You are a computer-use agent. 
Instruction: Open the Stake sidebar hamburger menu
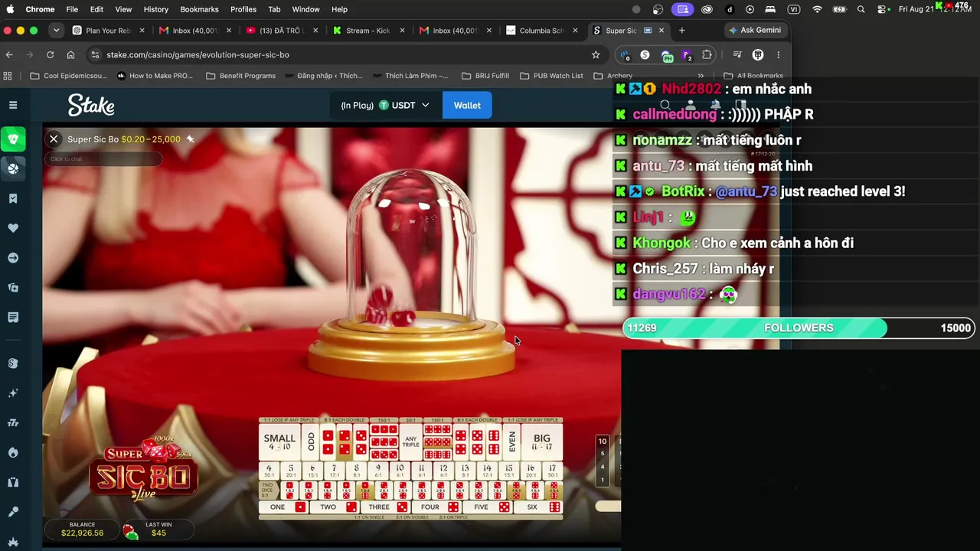pos(13,105)
